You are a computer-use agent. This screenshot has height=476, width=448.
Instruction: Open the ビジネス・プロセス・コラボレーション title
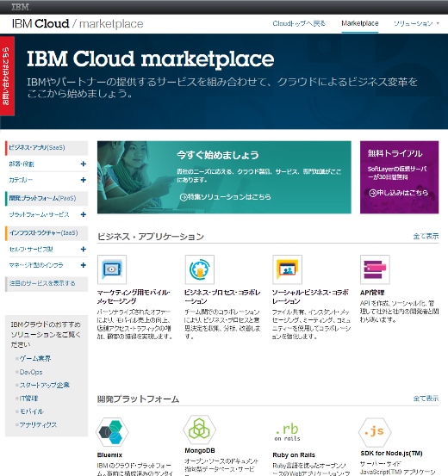click(222, 297)
